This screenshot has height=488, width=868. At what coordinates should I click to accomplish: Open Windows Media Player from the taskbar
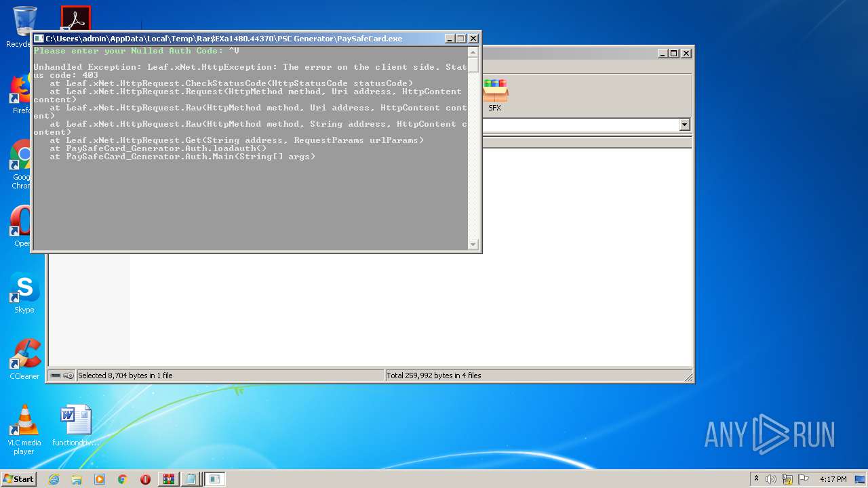point(100,479)
